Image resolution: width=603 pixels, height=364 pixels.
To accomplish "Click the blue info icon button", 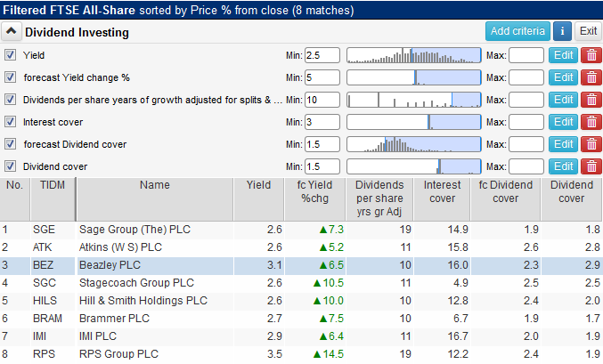I will coord(562,31).
